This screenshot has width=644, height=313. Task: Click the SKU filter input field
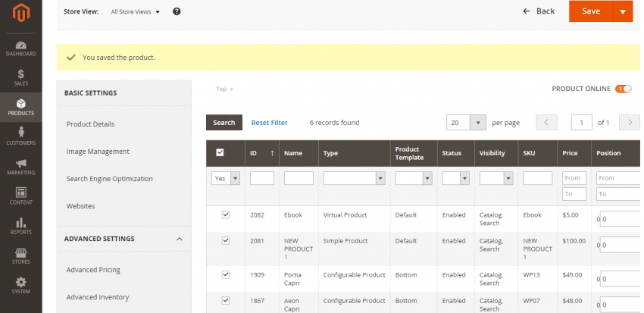point(538,178)
